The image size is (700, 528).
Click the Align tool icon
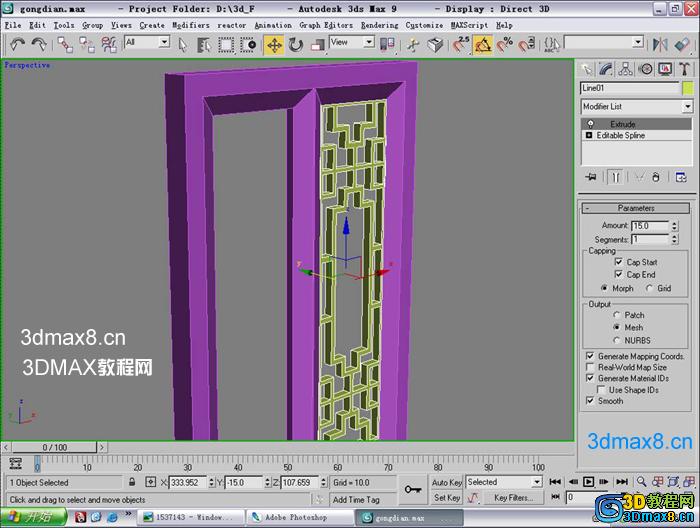pos(682,44)
